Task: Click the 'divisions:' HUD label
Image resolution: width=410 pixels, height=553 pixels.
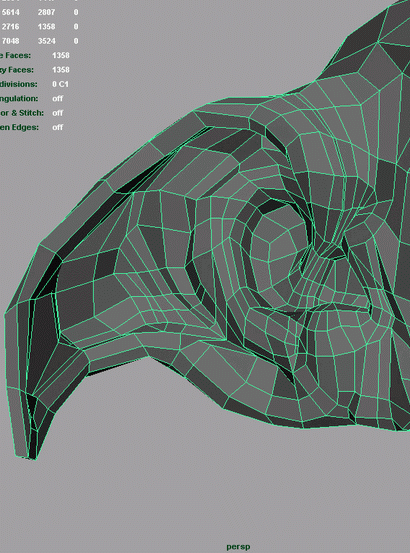Action: (18, 84)
